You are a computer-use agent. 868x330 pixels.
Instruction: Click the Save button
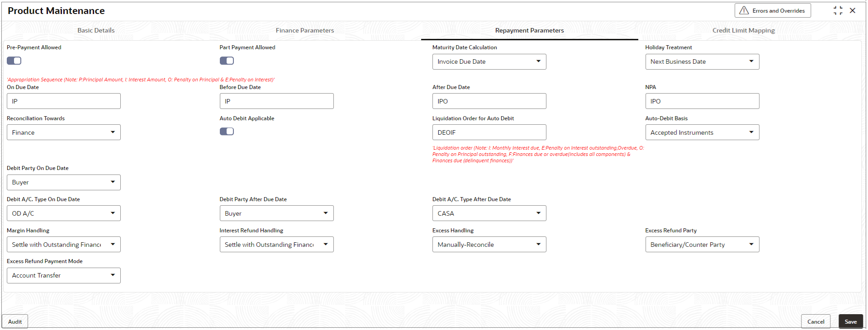click(x=850, y=321)
